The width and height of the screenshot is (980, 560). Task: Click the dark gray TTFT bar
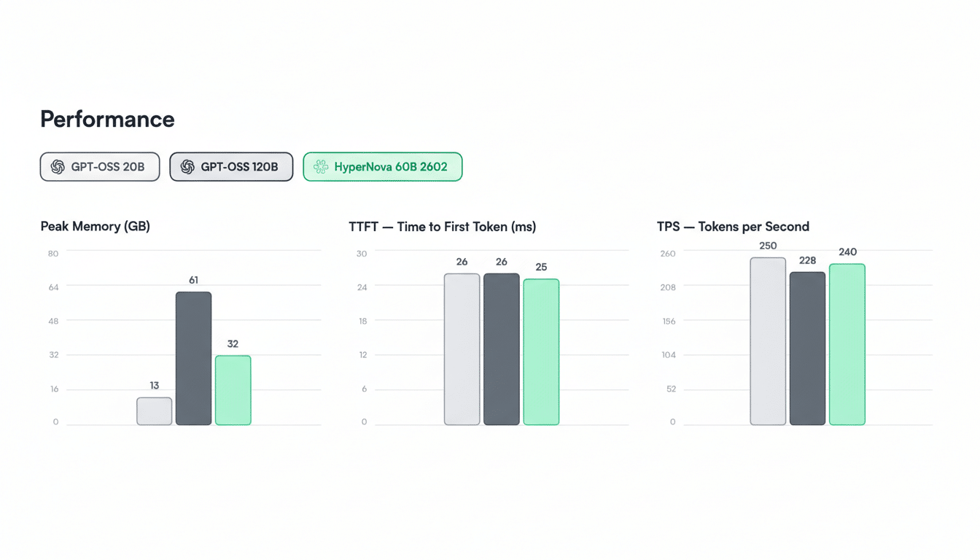tap(502, 349)
